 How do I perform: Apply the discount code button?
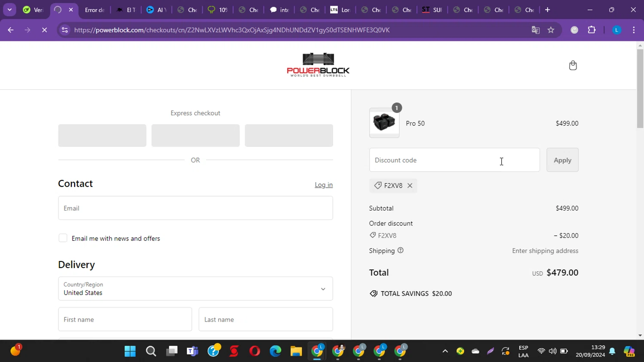(562, 160)
